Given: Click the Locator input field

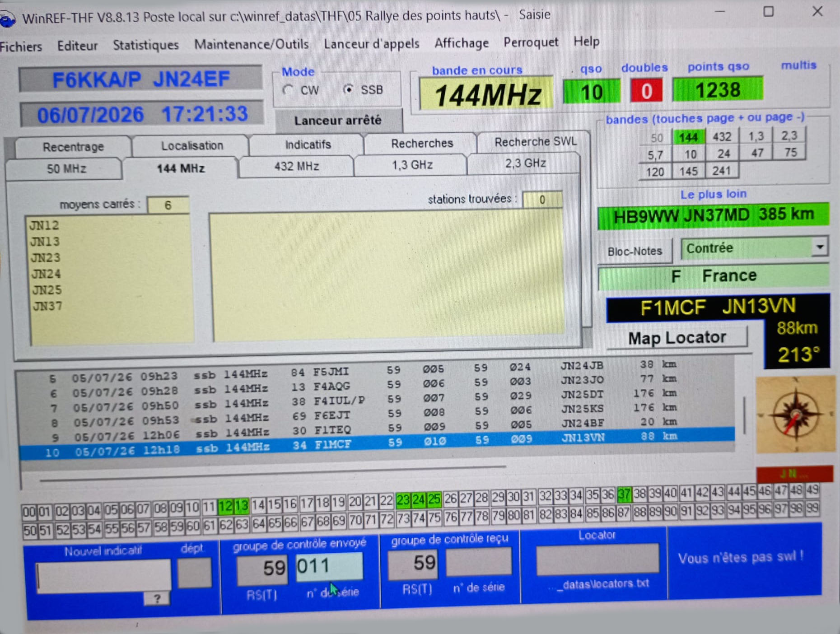Looking at the screenshot, I should [x=597, y=559].
